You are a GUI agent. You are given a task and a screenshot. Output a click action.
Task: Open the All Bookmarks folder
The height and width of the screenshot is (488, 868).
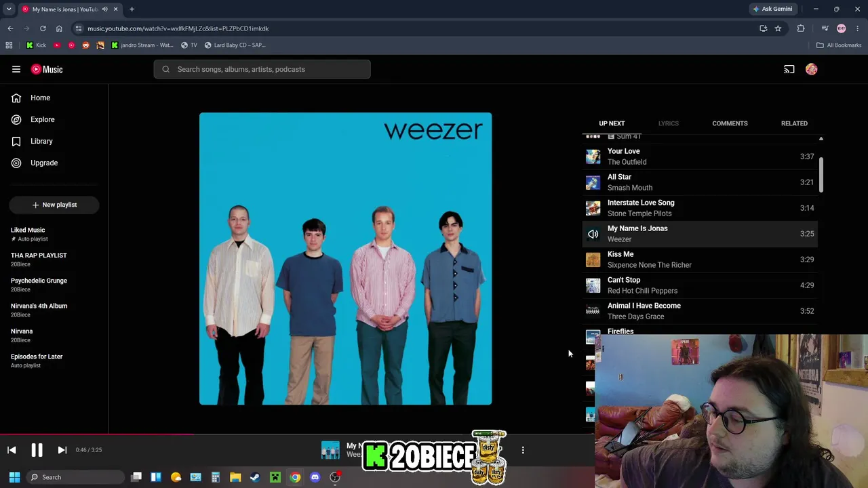[x=839, y=45]
